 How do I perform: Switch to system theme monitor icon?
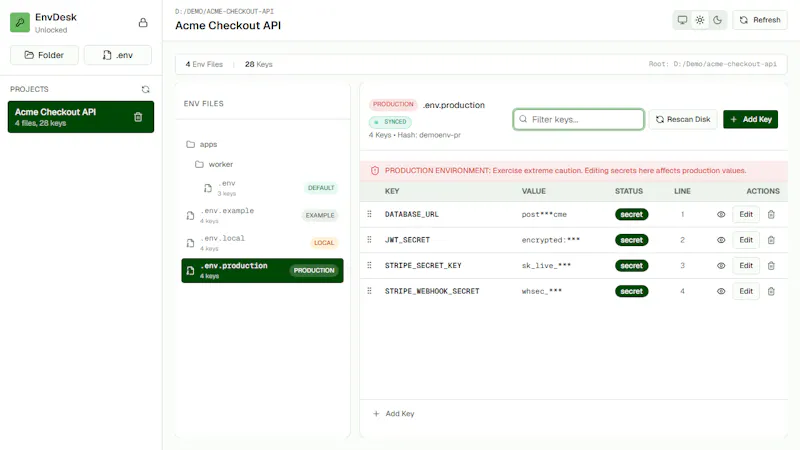[682, 20]
